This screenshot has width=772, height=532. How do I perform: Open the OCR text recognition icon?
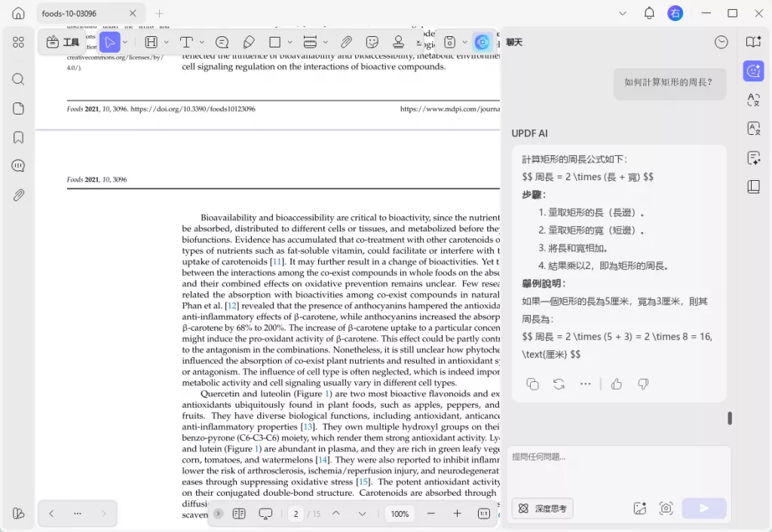coord(753,128)
